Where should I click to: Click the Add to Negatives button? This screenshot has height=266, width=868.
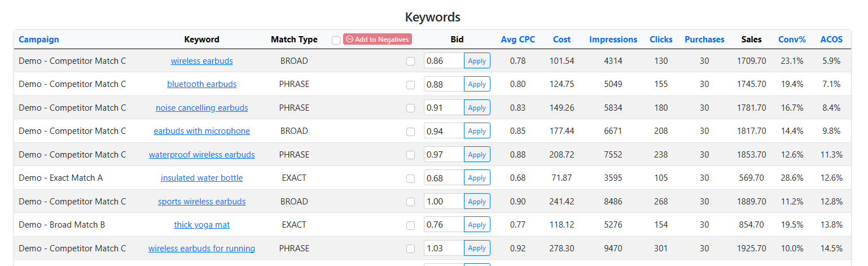click(x=377, y=39)
